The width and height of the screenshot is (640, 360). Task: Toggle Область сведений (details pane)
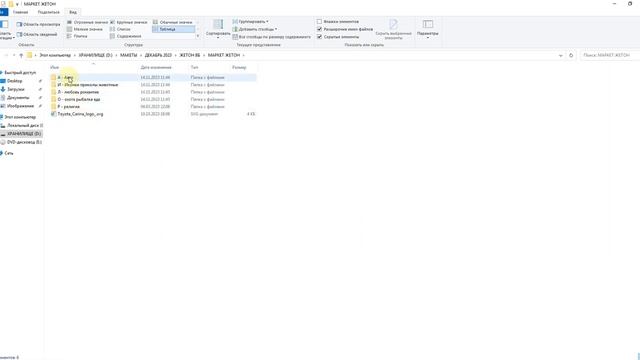pyautogui.click(x=37, y=35)
